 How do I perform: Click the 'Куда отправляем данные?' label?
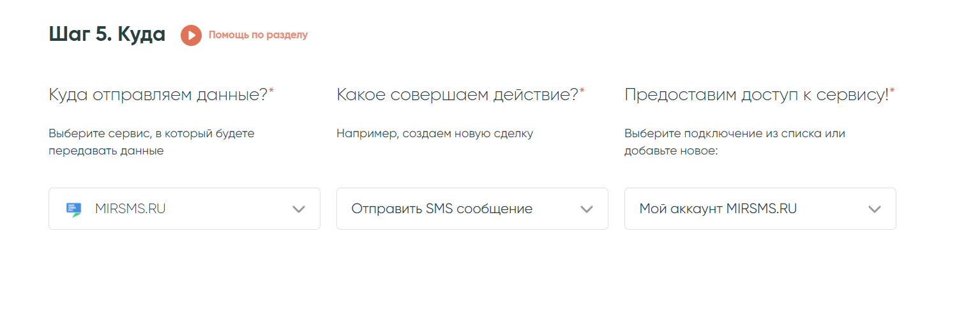click(x=158, y=95)
